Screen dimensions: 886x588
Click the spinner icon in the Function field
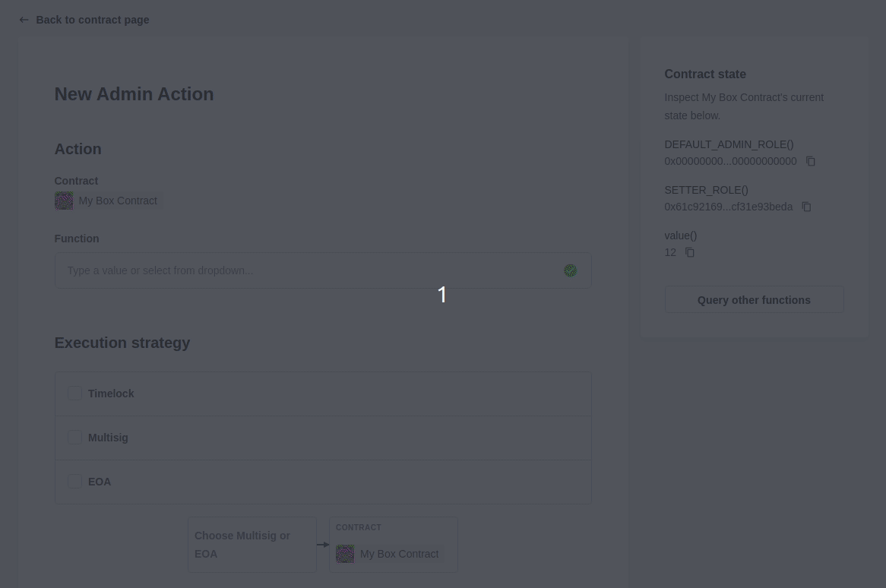(x=570, y=270)
